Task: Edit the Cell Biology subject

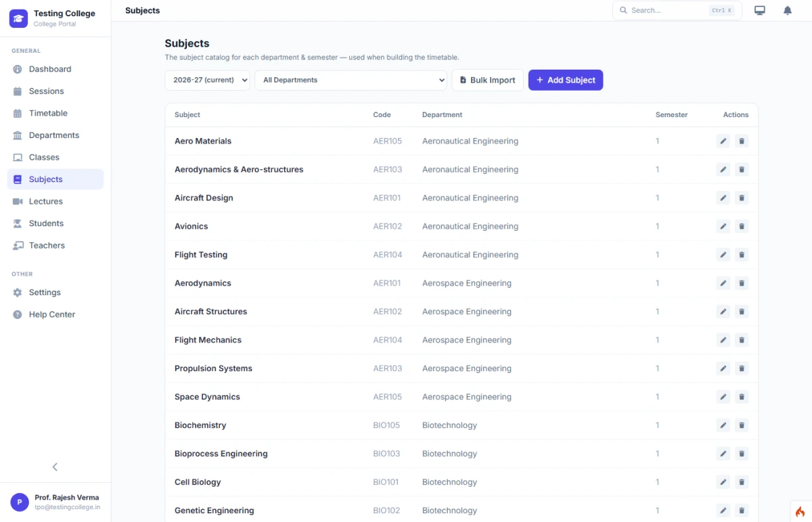Action: pyautogui.click(x=723, y=483)
